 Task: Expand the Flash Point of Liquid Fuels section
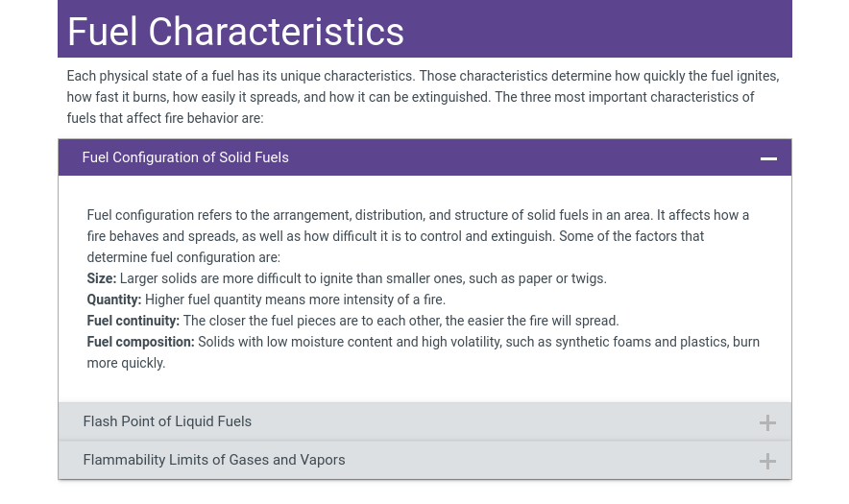point(167,421)
